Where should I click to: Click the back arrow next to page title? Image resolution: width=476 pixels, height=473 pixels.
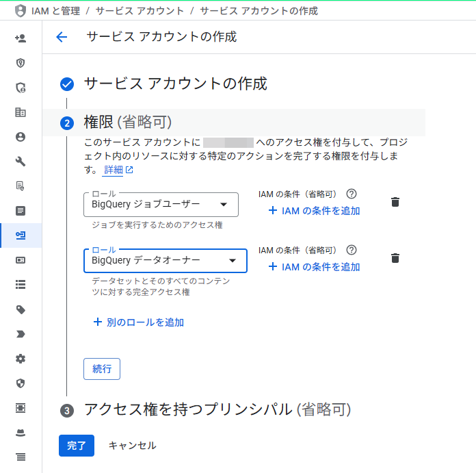[62, 37]
